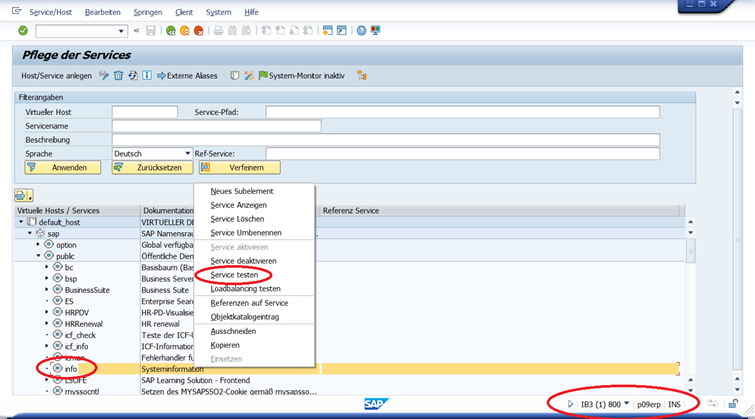This screenshot has width=755, height=419.
Task: Choose Service testen from context menu
Action: tap(234, 275)
